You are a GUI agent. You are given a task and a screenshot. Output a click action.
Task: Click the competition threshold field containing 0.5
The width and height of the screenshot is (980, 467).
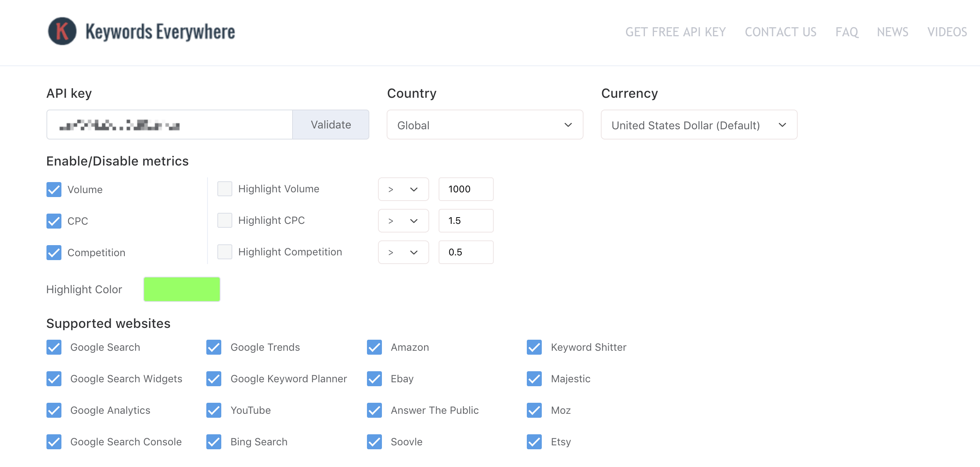[x=466, y=252]
